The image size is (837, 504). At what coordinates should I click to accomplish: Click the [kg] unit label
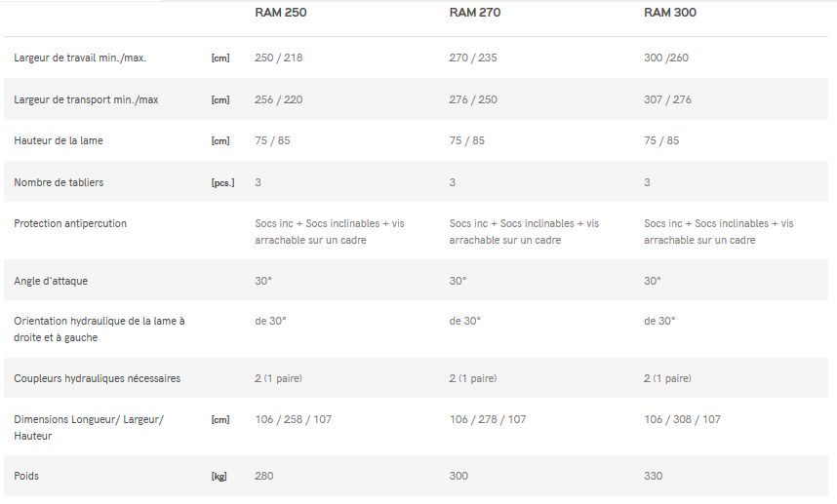pyautogui.click(x=219, y=477)
